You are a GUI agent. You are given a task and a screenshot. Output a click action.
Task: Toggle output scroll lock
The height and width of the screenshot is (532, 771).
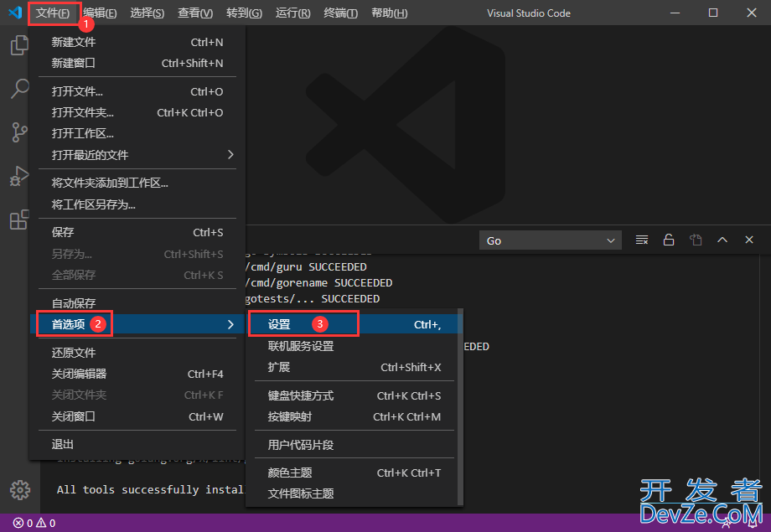click(669, 240)
